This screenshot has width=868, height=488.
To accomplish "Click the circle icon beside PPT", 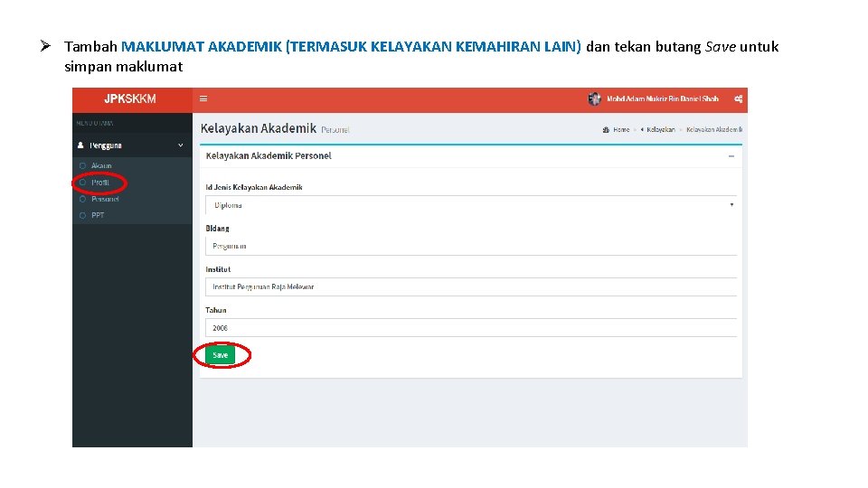I will pos(82,215).
